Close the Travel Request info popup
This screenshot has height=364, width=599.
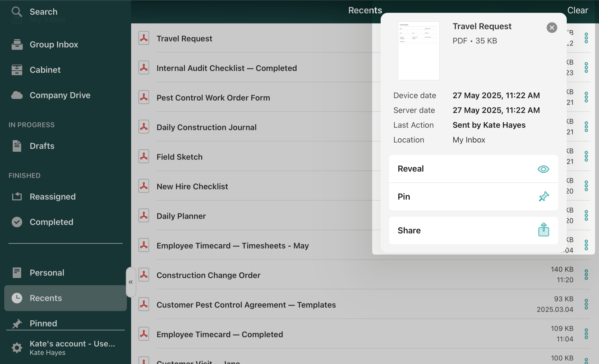(552, 27)
